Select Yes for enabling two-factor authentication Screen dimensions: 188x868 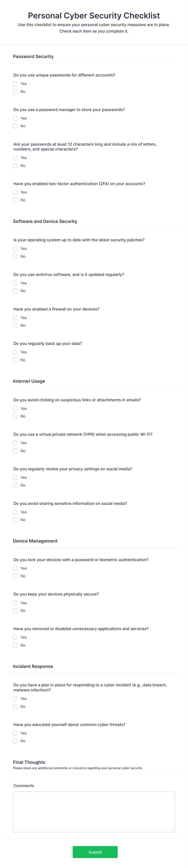pos(16,192)
